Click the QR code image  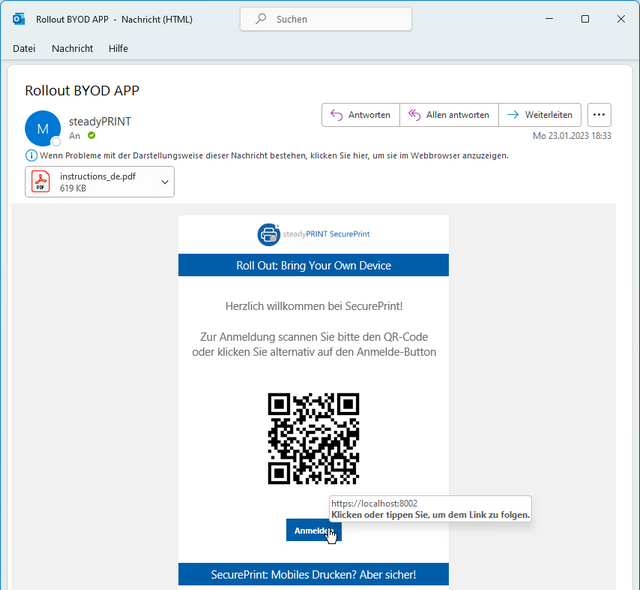tap(313, 439)
